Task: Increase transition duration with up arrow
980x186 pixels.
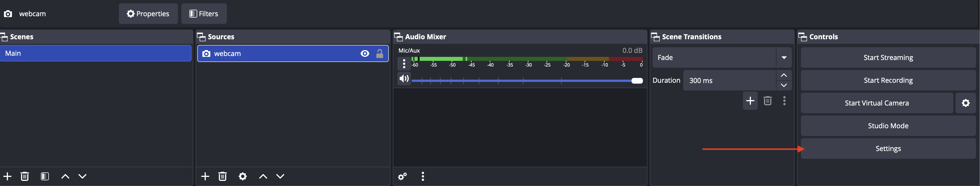Action: coord(784,75)
